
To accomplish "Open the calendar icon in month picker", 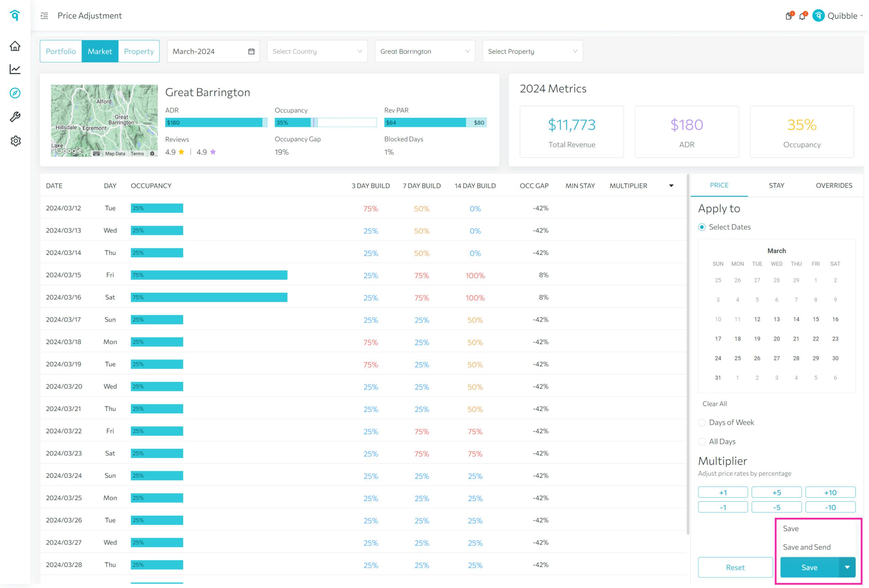I will coord(251,51).
